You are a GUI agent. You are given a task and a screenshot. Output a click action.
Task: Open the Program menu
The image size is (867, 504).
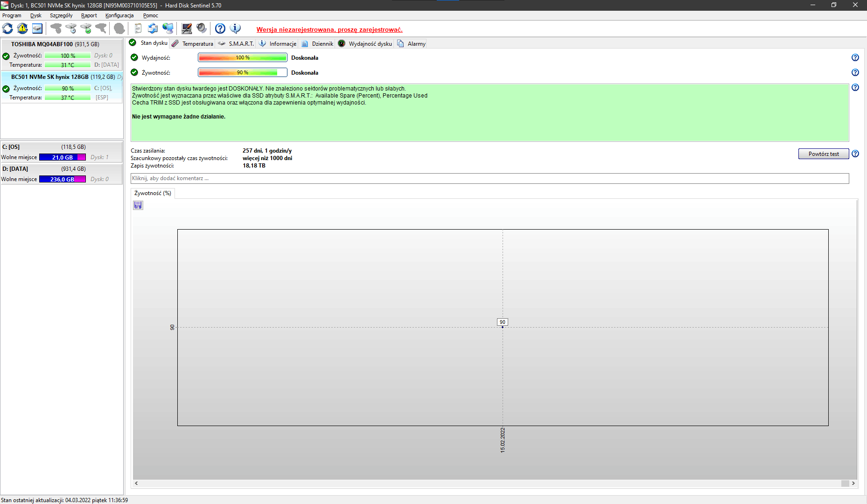click(12, 15)
